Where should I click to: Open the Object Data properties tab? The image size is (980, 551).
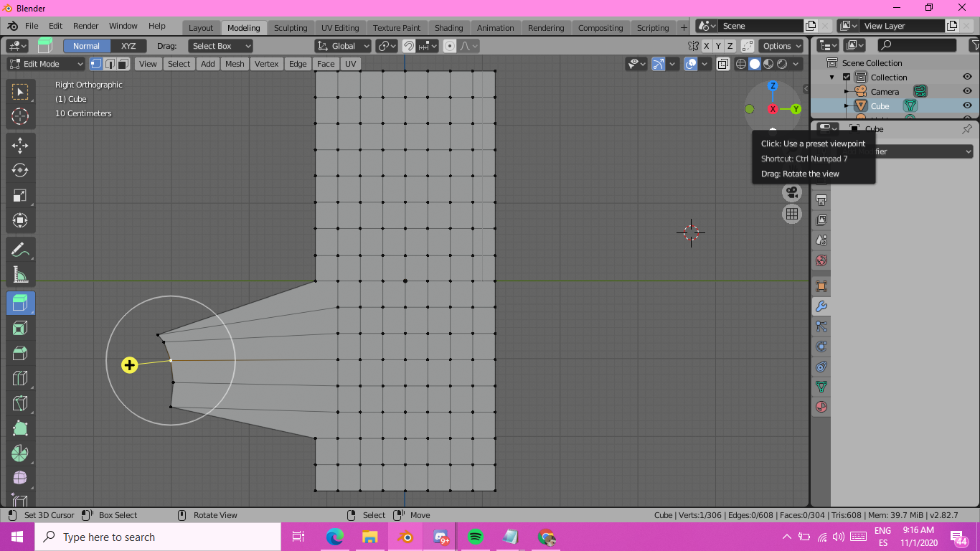pos(821,387)
